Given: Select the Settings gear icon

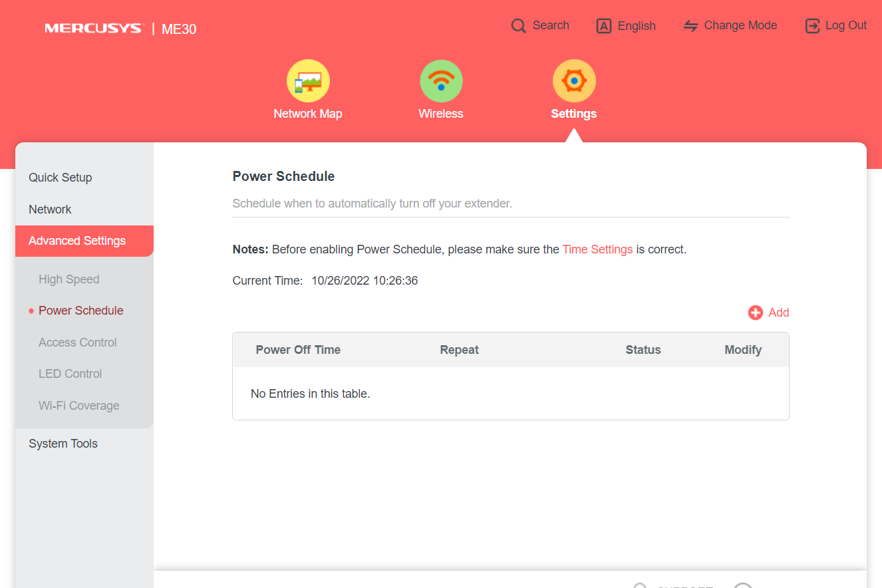Looking at the screenshot, I should tap(574, 81).
